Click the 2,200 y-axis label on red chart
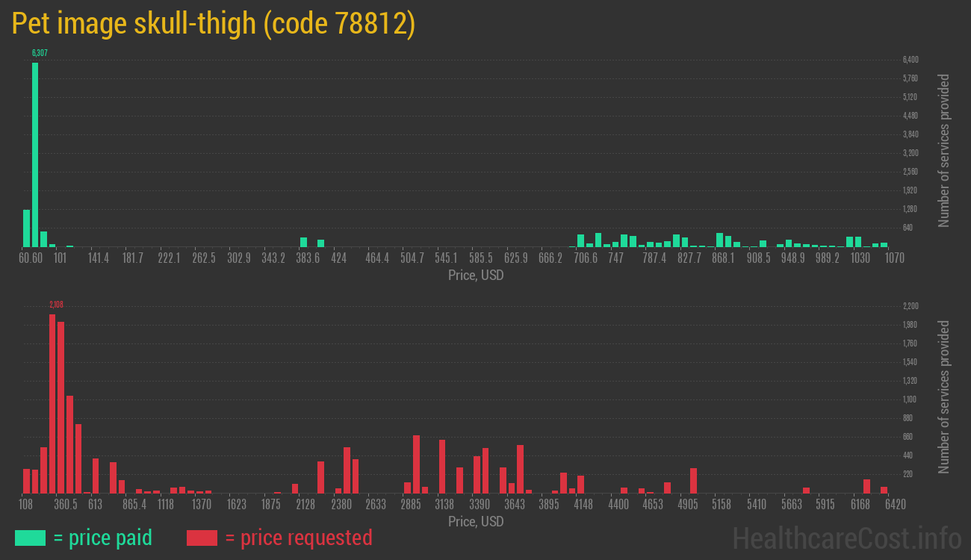Image resolution: width=971 pixels, height=560 pixels. (910, 306)
